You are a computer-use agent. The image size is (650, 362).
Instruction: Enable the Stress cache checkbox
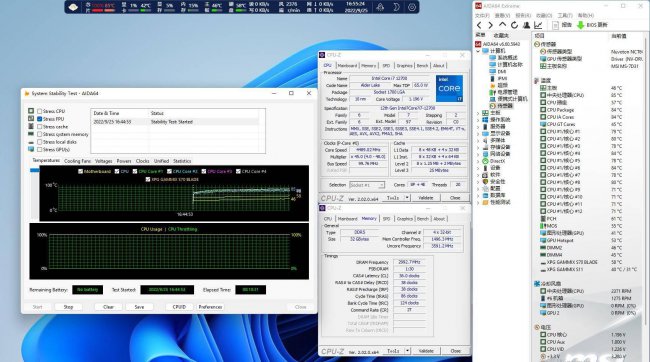click(40, 127)
